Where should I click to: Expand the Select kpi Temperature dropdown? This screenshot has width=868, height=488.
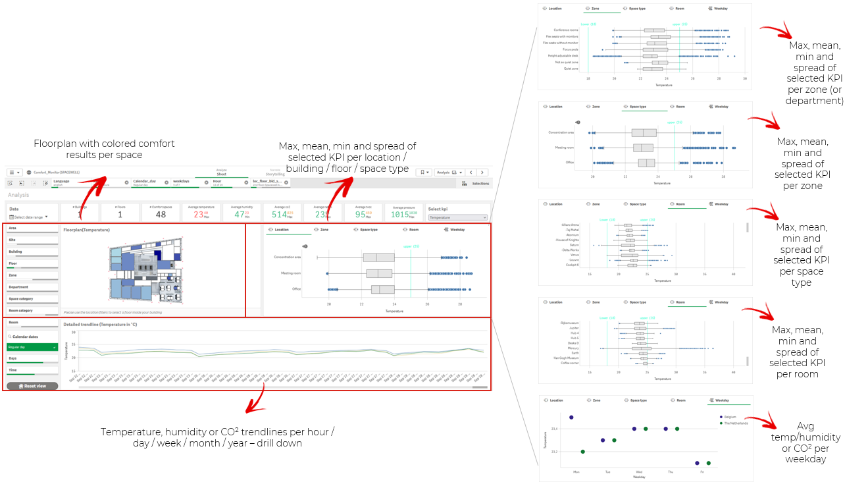(457, 217)
